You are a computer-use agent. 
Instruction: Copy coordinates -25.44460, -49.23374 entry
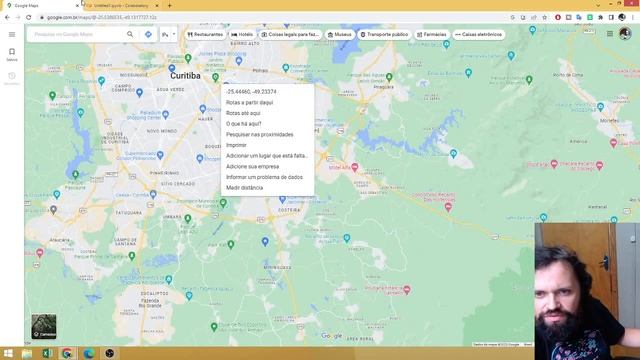[x=267, y=92]
